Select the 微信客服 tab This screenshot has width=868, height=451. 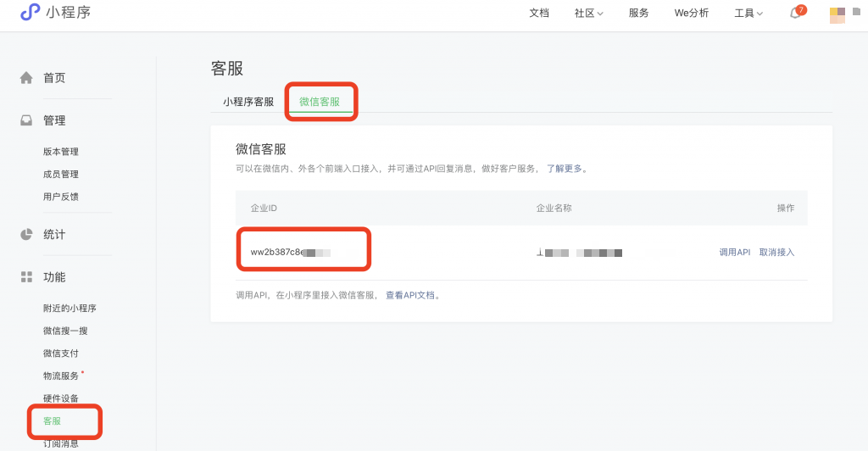click(320, 102)
